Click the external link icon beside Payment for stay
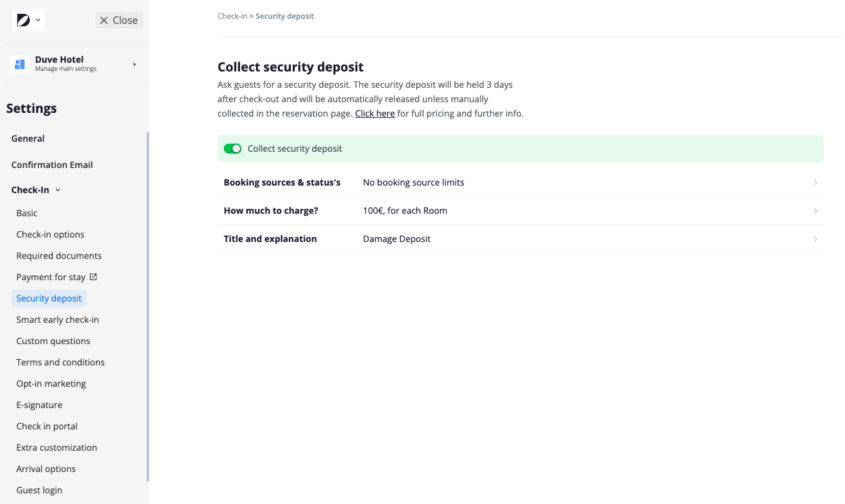The height and width of the screenshot is (504, 845). point(93,276)
